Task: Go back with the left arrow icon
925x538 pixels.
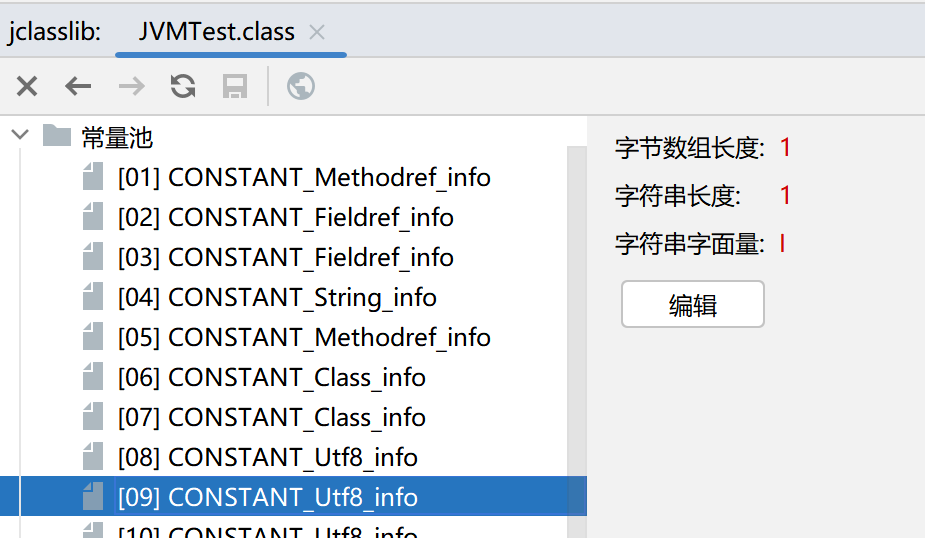Action: coord(78,86)
